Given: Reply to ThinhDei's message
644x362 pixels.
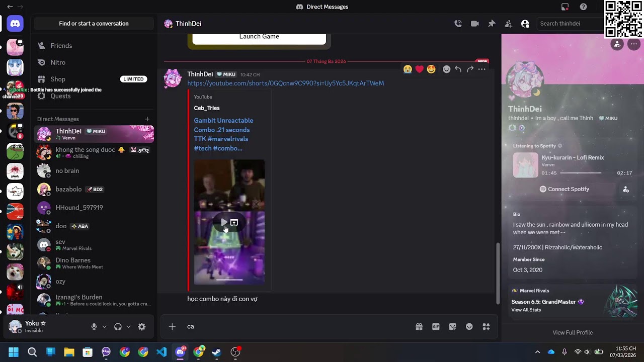Looking at the screenshot, I should [458, 69].
